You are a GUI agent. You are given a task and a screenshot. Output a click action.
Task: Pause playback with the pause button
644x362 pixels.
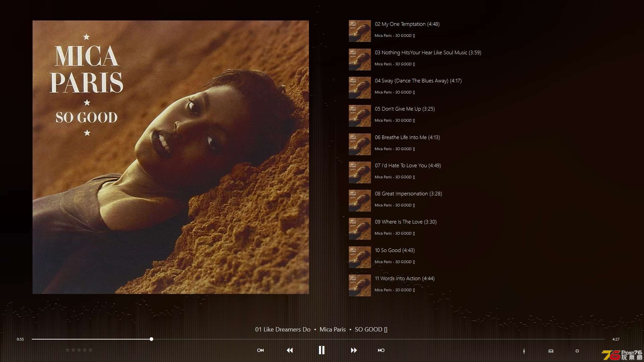[321, 350]
